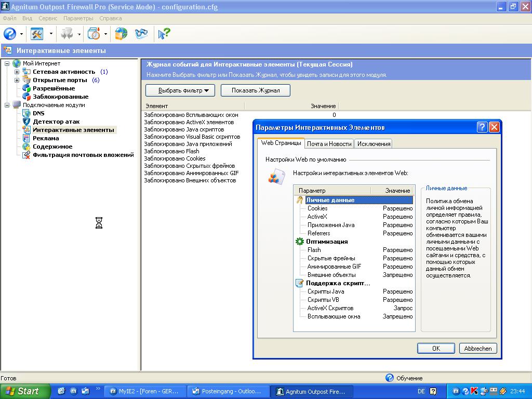The height and width of the screenshot is (399, 532).
Task: Activate the What's This help cursor icon
Action: click(164, 34)
